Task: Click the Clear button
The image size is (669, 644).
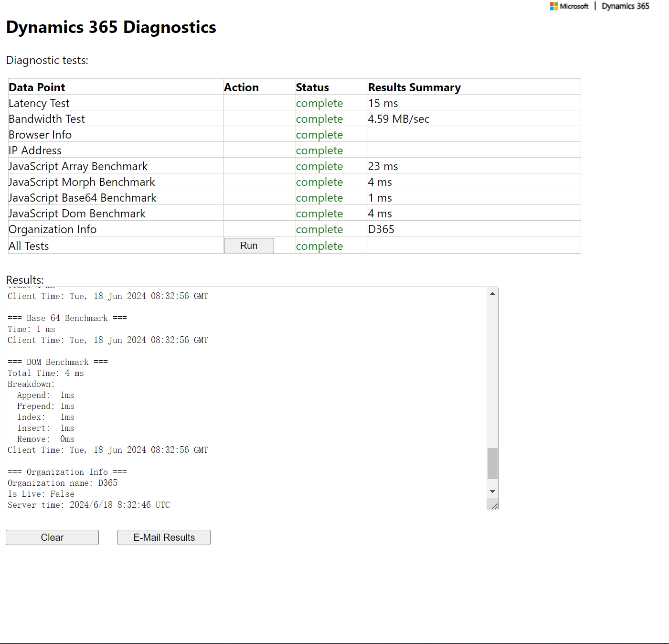Action: point(52,537)
